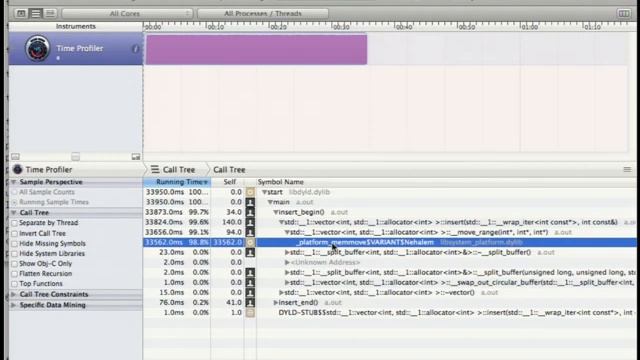Click the small icon at bottom-left of the track list
The width and height of the screenshot is (640, 360).
(15, 157)
